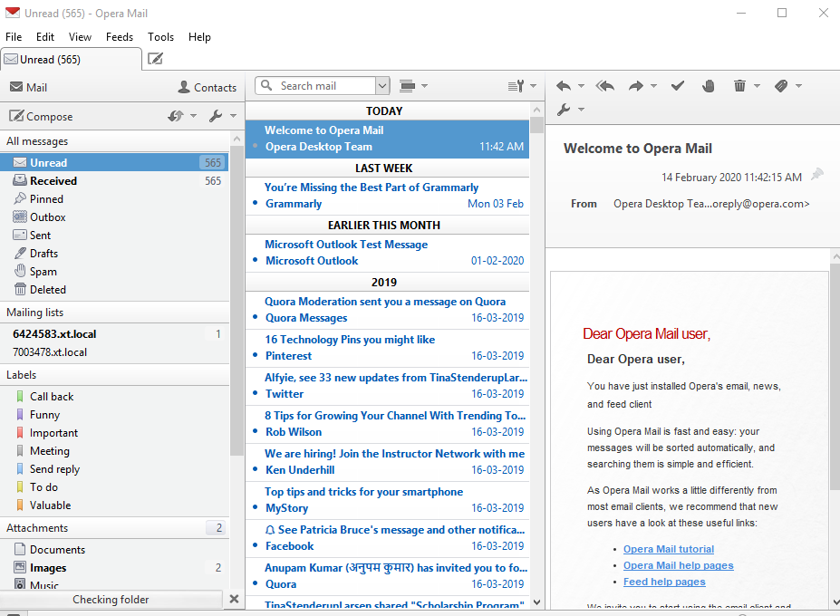Click the pin icon beside message date
This screenshot has width=840, height=616.
pos(817,174)
